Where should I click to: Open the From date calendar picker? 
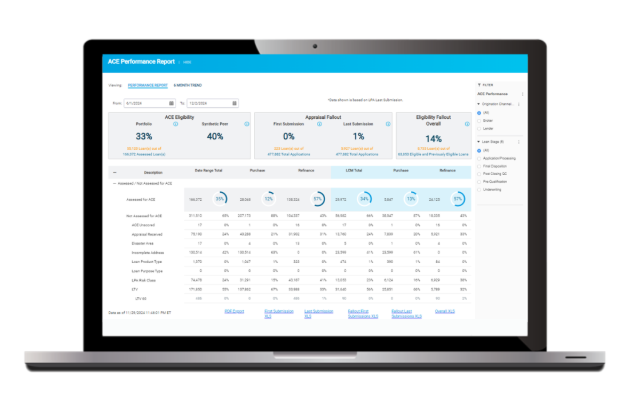point(173,103)
